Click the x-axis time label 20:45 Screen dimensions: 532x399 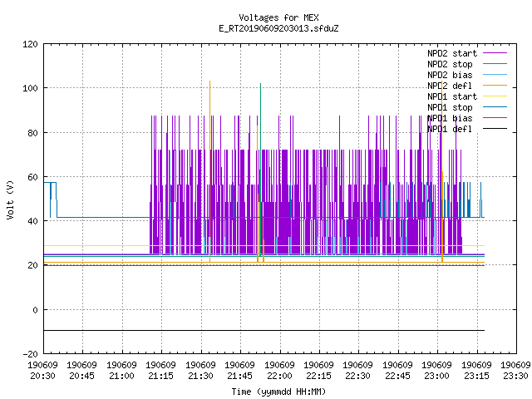coord(82,376)
